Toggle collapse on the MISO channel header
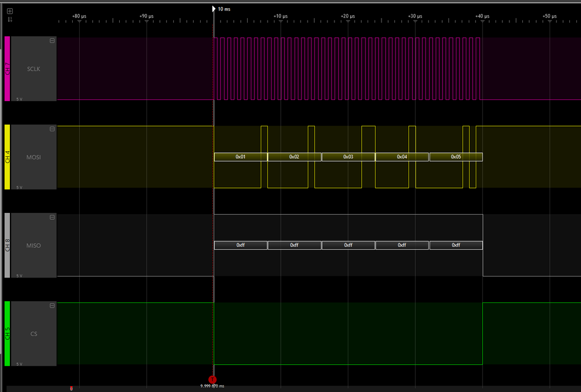This screenshot has width=581, height=392. pyautogui.click(x=52, y=217)
